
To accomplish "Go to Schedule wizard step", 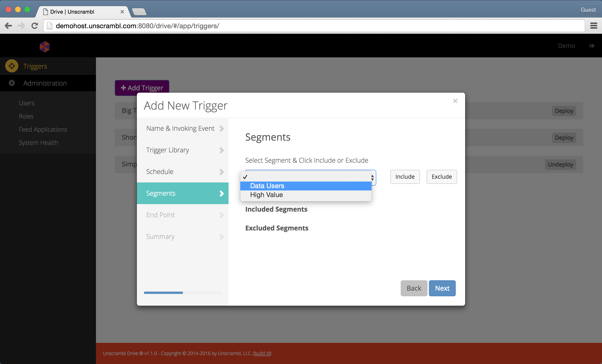I will pyautogui.click(x=182, y=172).
